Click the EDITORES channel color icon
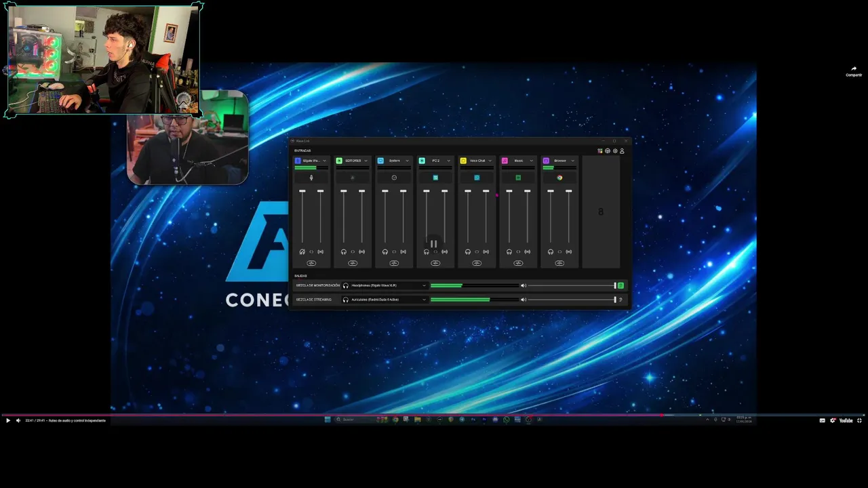 [x=339, y=161]
